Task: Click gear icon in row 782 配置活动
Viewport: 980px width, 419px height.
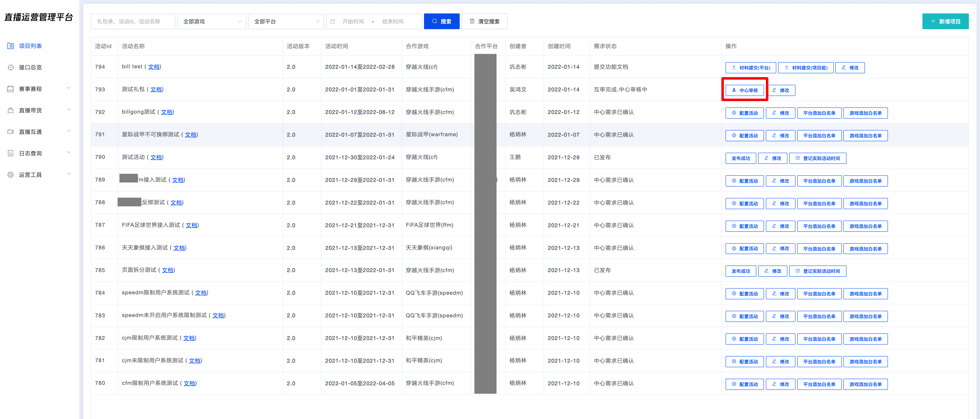Action: 734,339
